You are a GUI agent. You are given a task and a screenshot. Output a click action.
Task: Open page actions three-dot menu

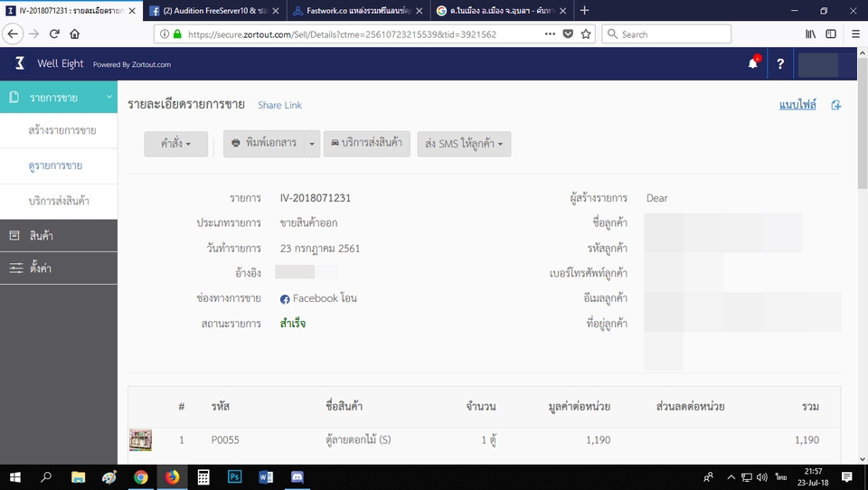tap(550, 33)
